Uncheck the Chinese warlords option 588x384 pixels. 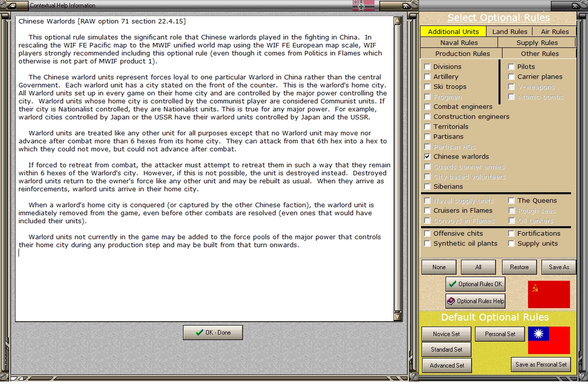(x=427, y=157)
